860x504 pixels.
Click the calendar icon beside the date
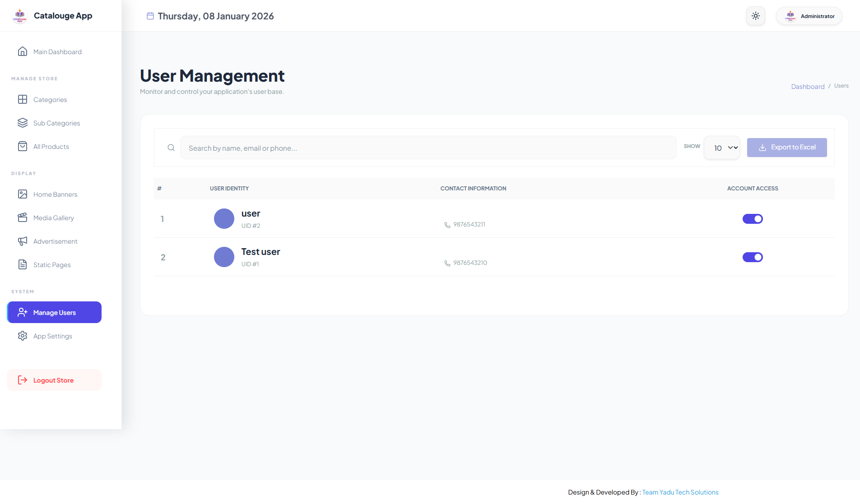tap(150, 16)
